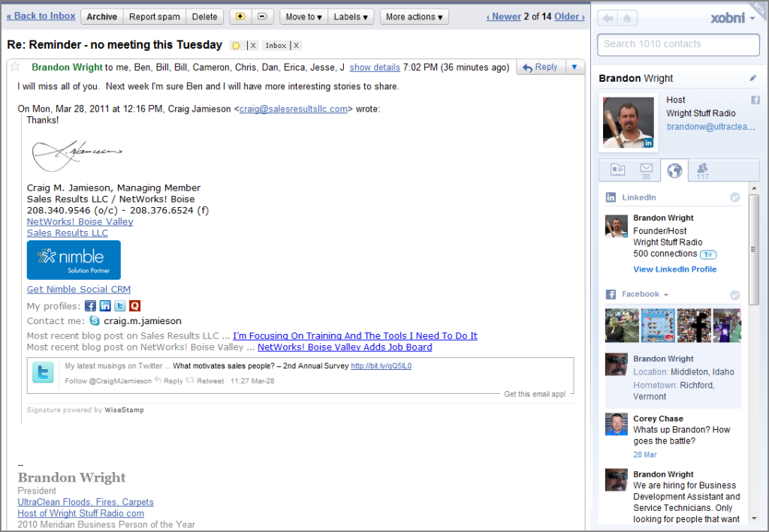This screenshot has width=769, height=532.
Task: Report this message as spam
Action: [x=155, y=17]
